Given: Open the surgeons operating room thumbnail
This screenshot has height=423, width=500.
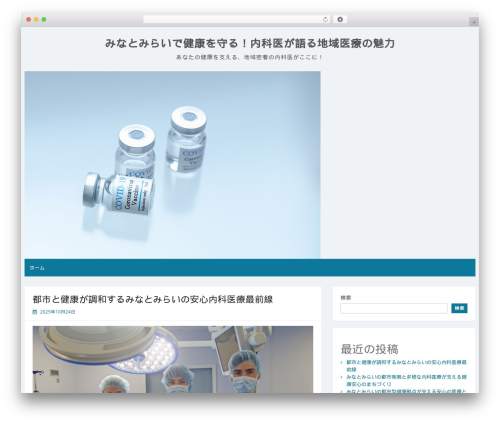Looking at the screenshot, I should pos(173,359).
